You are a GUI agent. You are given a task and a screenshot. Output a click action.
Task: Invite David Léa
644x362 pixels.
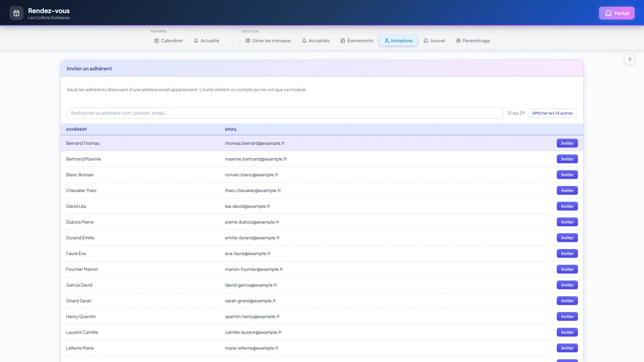(567, 206)
